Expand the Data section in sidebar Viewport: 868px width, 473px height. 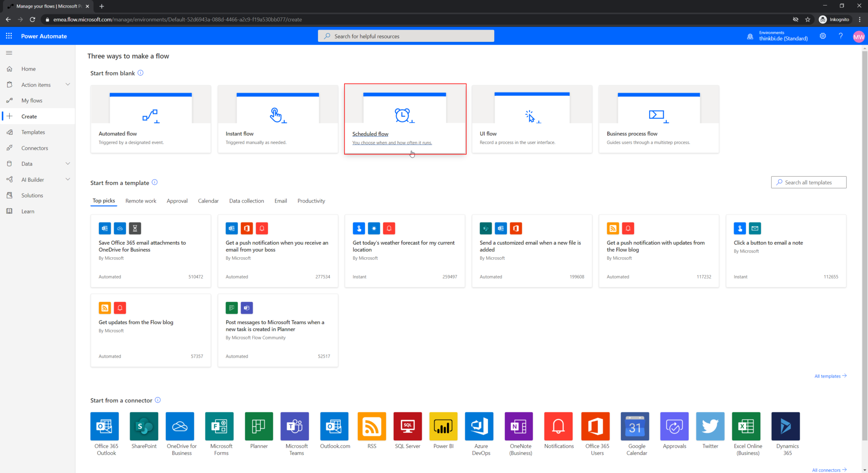[x=68, y=163]
